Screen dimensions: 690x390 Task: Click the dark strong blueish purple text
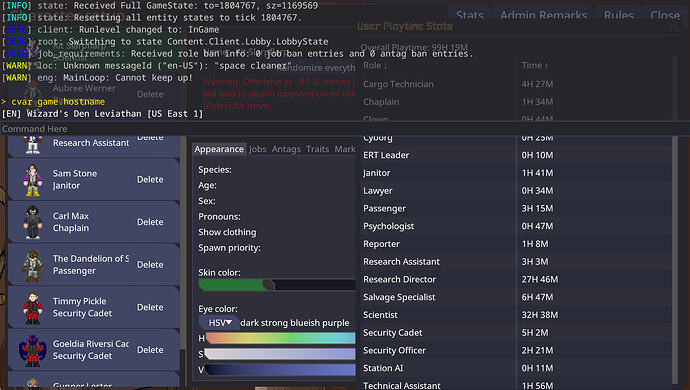[x=295, y=323]
